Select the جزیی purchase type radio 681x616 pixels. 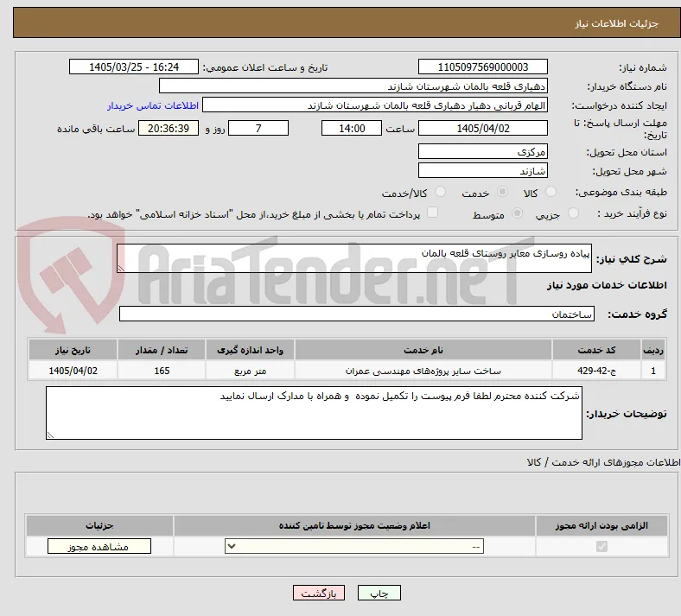573,213
